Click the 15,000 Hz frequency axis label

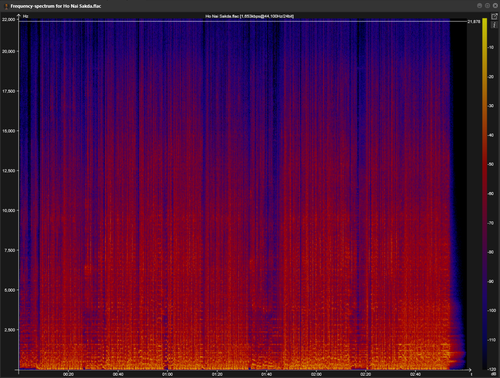8,131
